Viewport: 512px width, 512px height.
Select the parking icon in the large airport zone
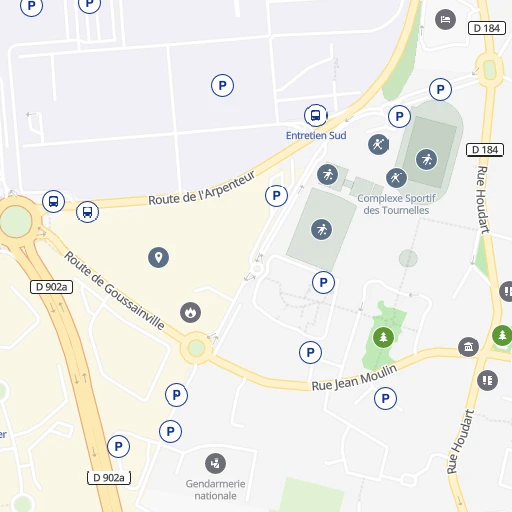(x=222, y=85)
